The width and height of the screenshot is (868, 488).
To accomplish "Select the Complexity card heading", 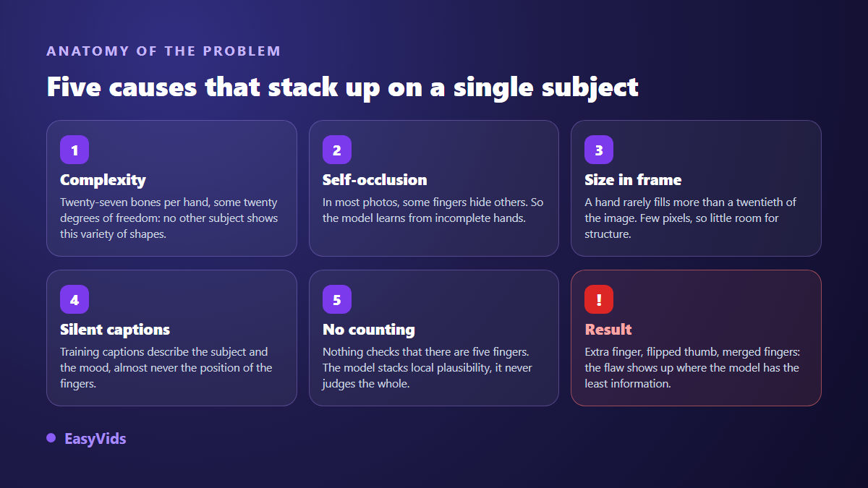I will [103, 180].
